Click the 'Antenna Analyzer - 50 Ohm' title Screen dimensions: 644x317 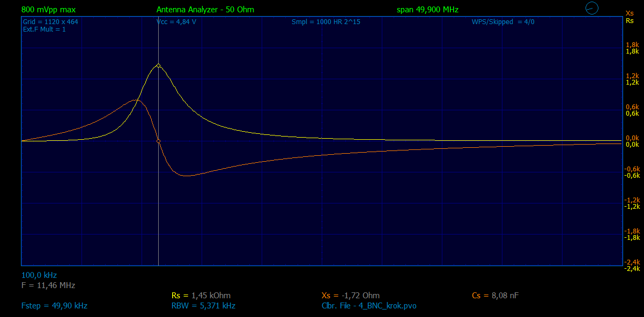[x=205, y=10]
